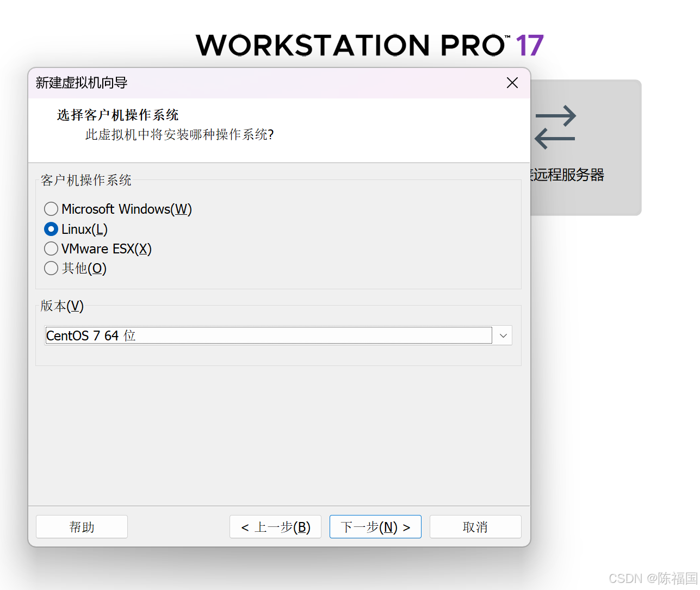Image resolution: width=700 pixels, height=590 pixels.
Task: Go back with 上一步(B) button
Action: pos(275,527)
